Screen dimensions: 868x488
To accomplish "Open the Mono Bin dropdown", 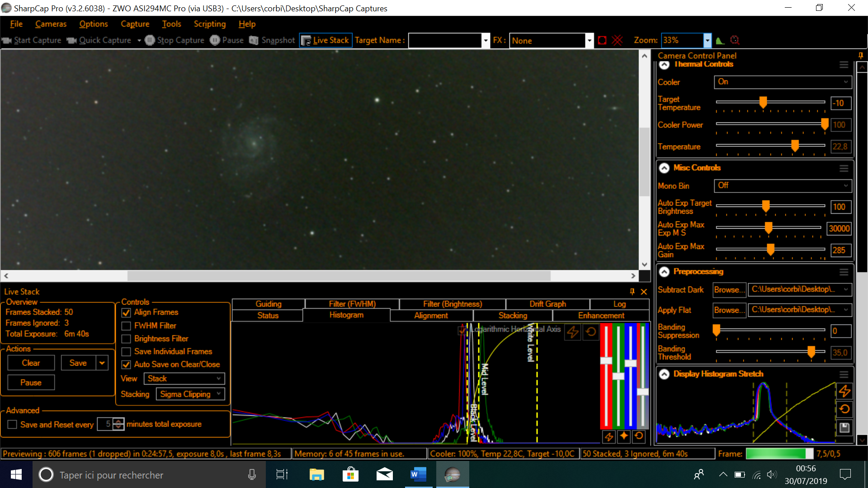I will (x=783, y=186).
